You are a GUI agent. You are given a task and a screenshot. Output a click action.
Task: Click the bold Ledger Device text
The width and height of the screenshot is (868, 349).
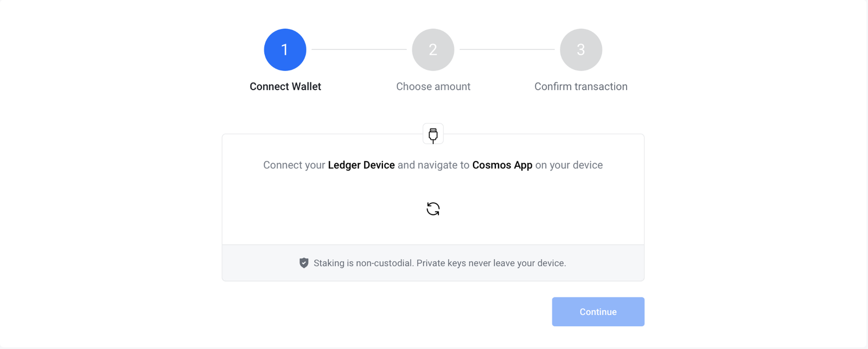pyautogui.click(x=361, y=165)
